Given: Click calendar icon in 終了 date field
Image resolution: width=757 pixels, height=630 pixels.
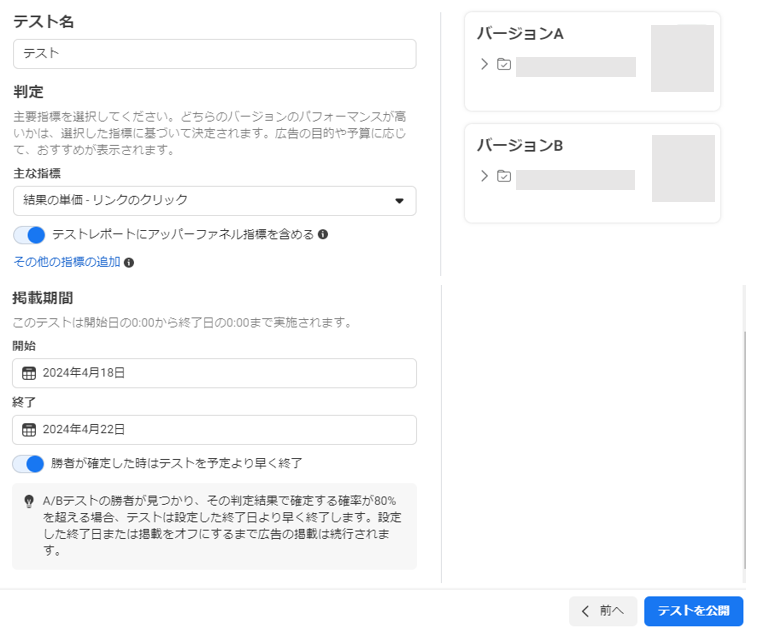Looking at the screenshot, I should click(x=29, y=430).
